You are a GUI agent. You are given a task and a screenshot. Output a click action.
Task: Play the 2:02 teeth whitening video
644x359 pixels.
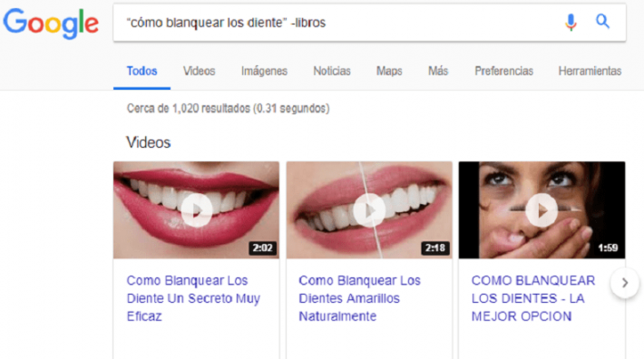196,210
